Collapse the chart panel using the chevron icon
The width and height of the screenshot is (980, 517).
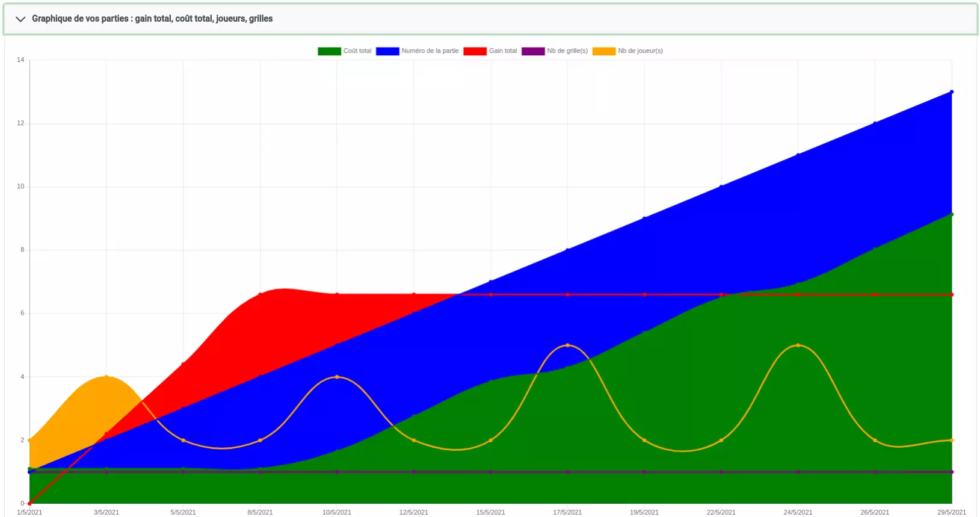[20, 19]
